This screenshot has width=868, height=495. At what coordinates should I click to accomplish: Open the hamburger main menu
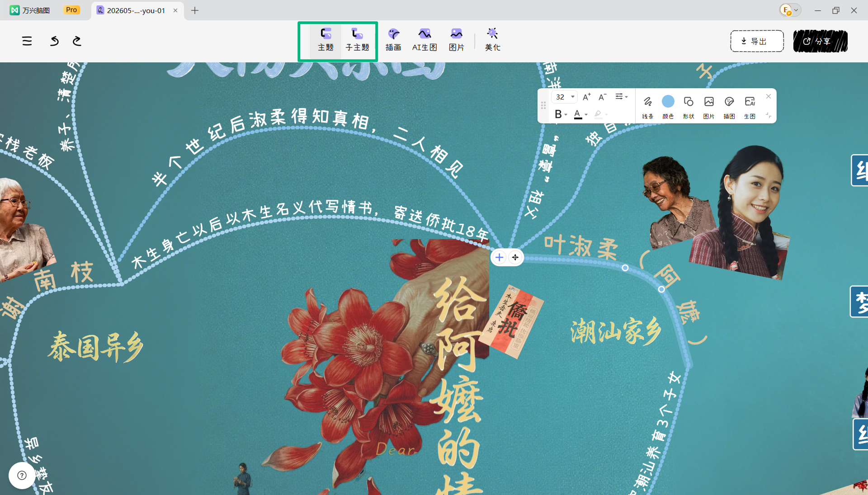[27, 41]
